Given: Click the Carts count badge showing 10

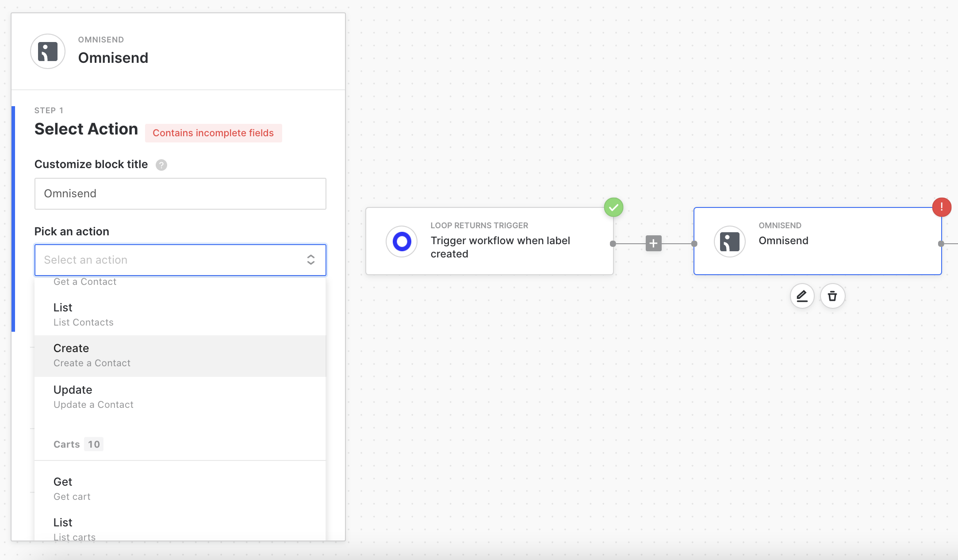Looking at the screenshot, I should click(94, 444).
